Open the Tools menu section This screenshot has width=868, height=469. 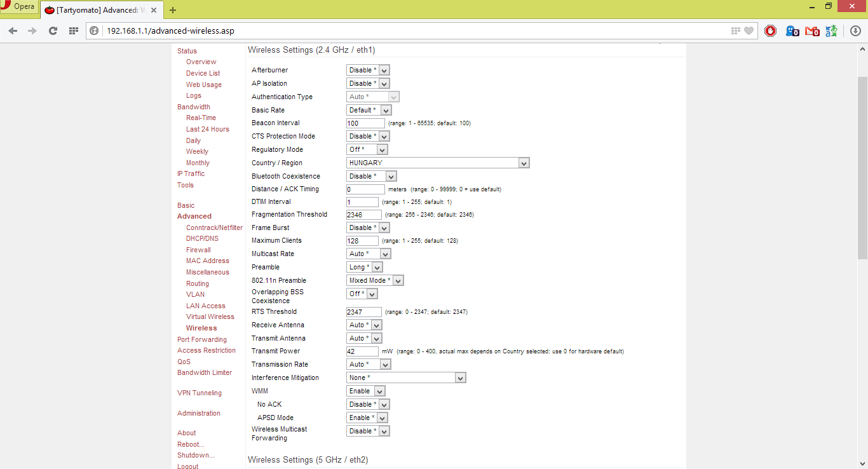[x=186, y=185]
